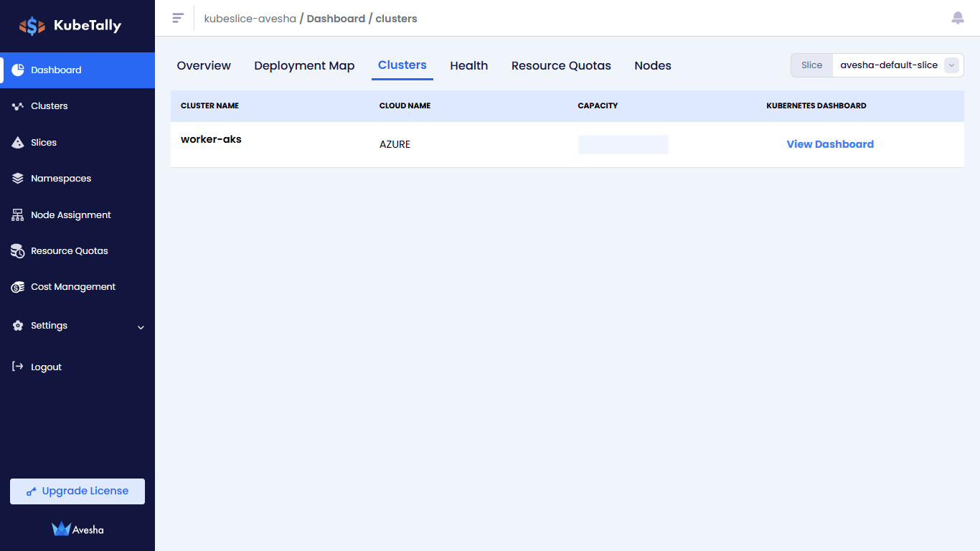Viewport: 980px width, 551px height.
Task: Select the Clusters tab
Action: point(402,65)
